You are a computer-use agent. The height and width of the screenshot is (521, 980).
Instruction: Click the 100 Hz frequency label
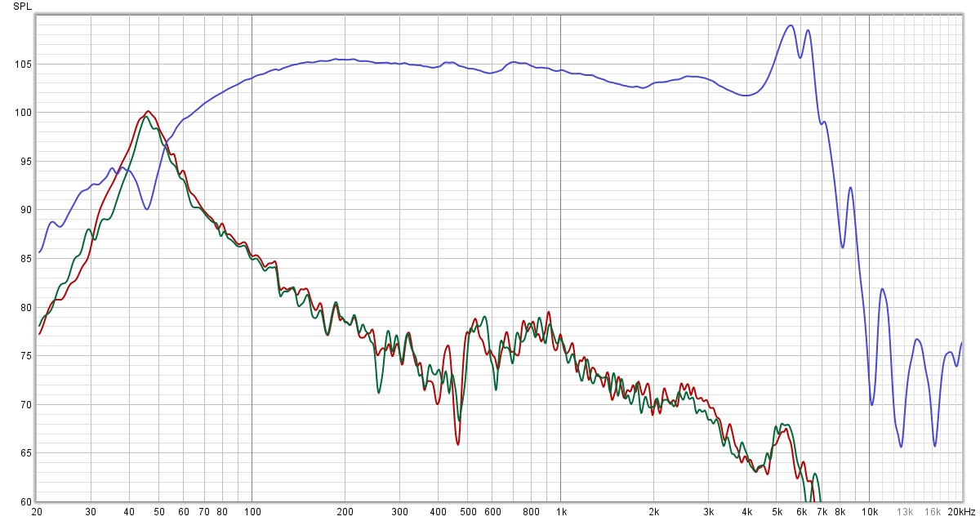pyautogui.click(x=252, y=512)
